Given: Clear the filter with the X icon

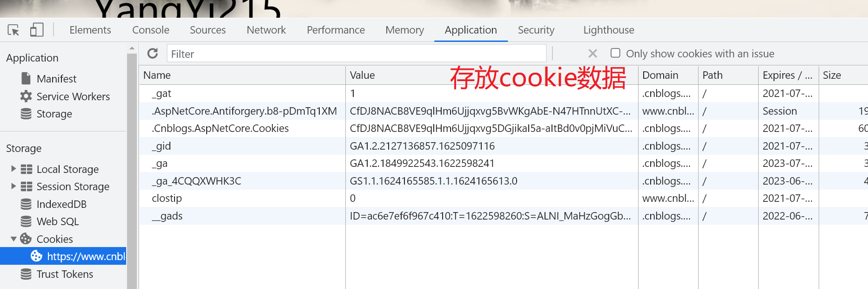Looking at the screenshot, I should (x=592, y=54).
